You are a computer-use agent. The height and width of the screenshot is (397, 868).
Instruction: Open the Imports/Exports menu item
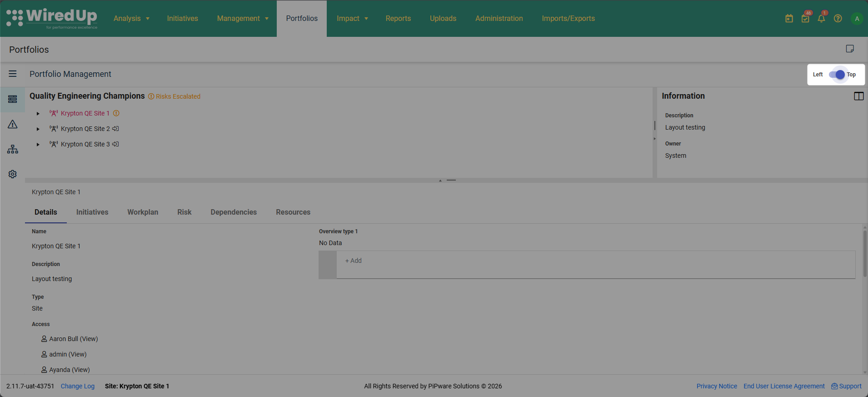[x=568, y=19]
